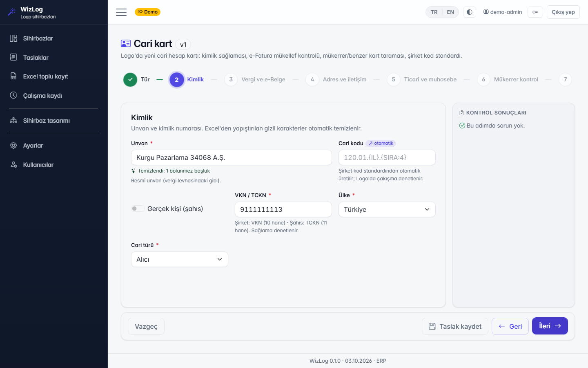588x368 pixels.
Task: Click the İleri next button
Action: tap(550, 326)
